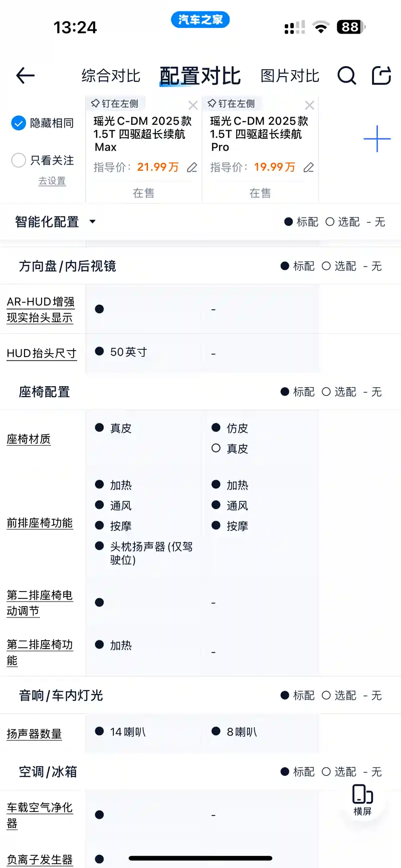
Task: Pin Pro model to left side
Action: click(x=232, y=104)
